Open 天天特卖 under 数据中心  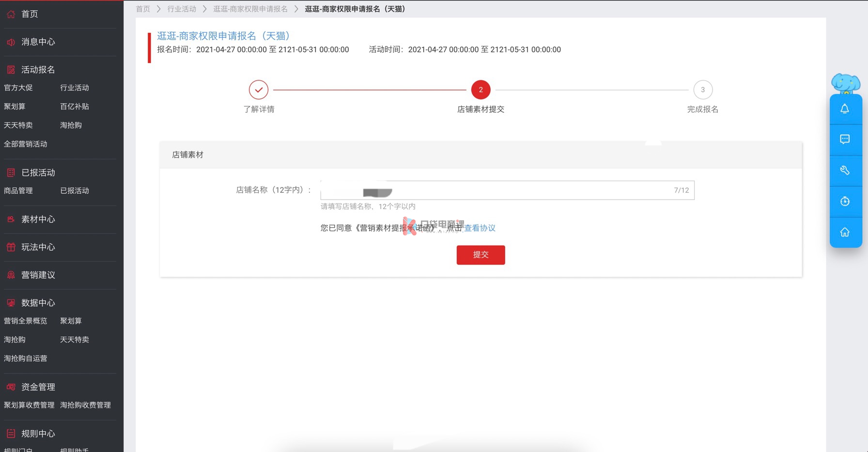(x=75, y=340)
